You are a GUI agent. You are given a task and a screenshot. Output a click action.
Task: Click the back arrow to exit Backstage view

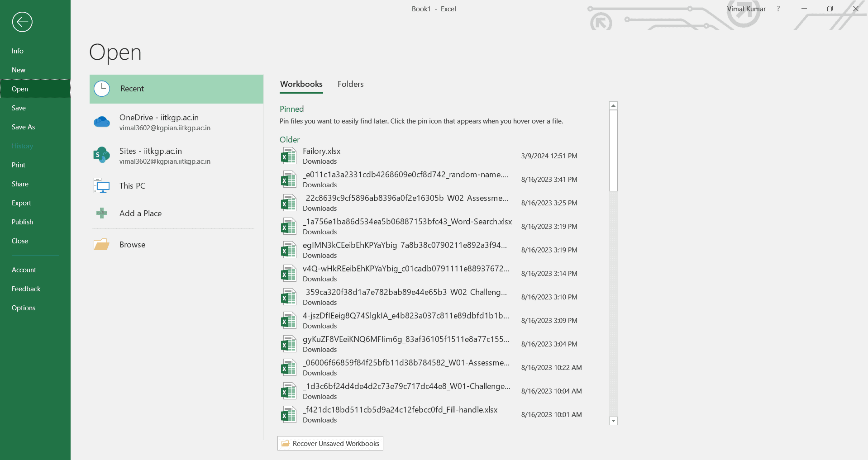point(21,22)
